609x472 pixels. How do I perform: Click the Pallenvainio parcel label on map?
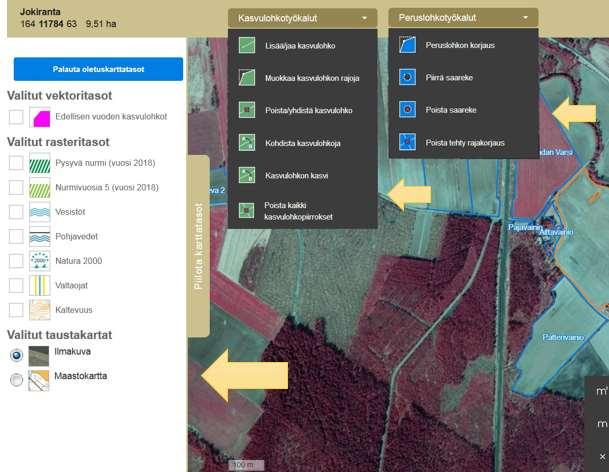pyautogui.click(x=563, y=337)
